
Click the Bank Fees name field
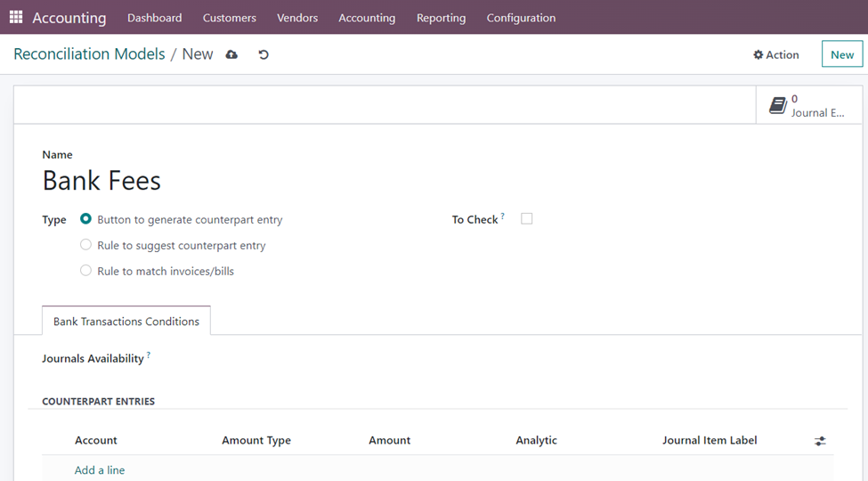[101, 181]
